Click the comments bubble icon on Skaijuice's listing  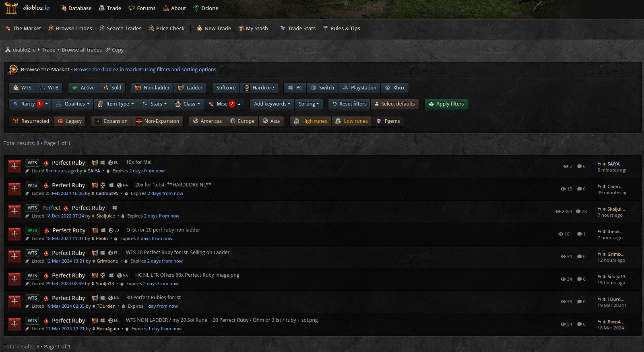pos(578,211)
